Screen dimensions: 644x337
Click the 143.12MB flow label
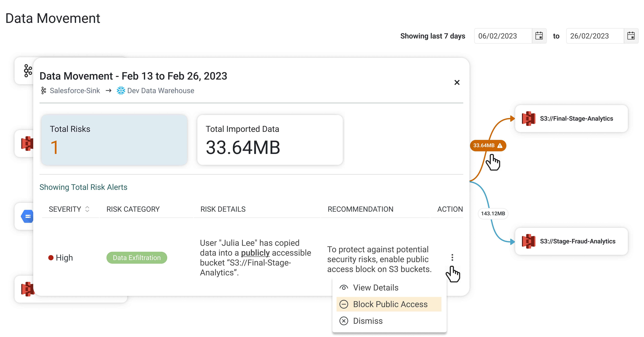pos(493,214)
